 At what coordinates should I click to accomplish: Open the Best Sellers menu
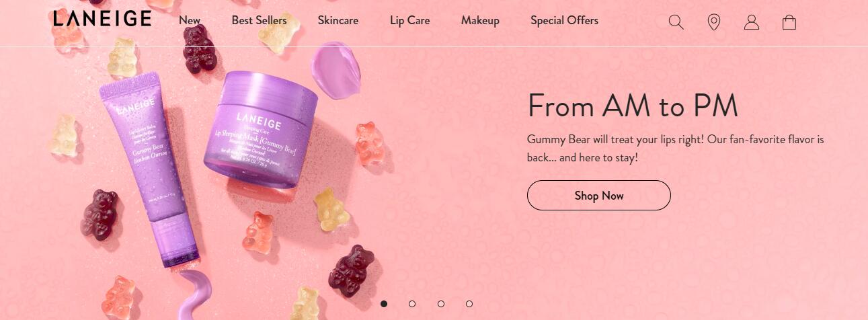[259, 20]
